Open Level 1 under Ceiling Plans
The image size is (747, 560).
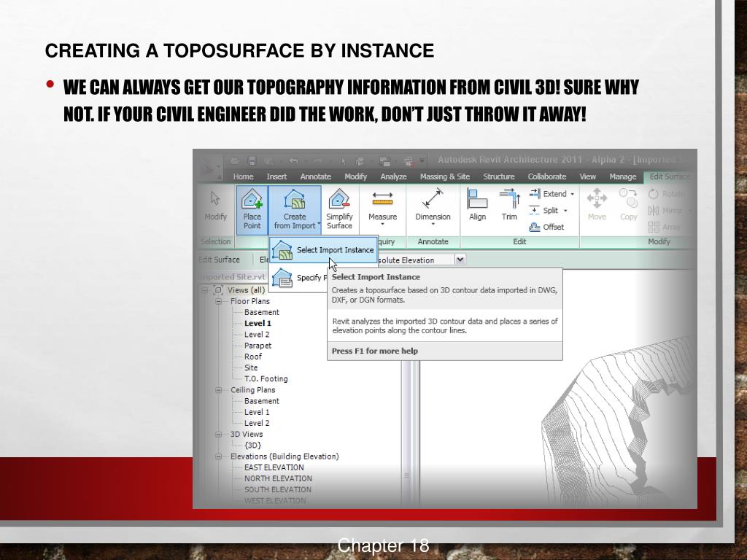pos(257,413)
